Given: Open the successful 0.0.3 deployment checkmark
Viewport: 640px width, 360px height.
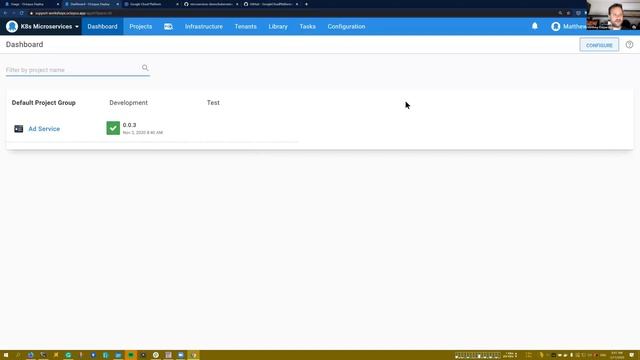Looking at the screenshot, I should tap(113, 128).
